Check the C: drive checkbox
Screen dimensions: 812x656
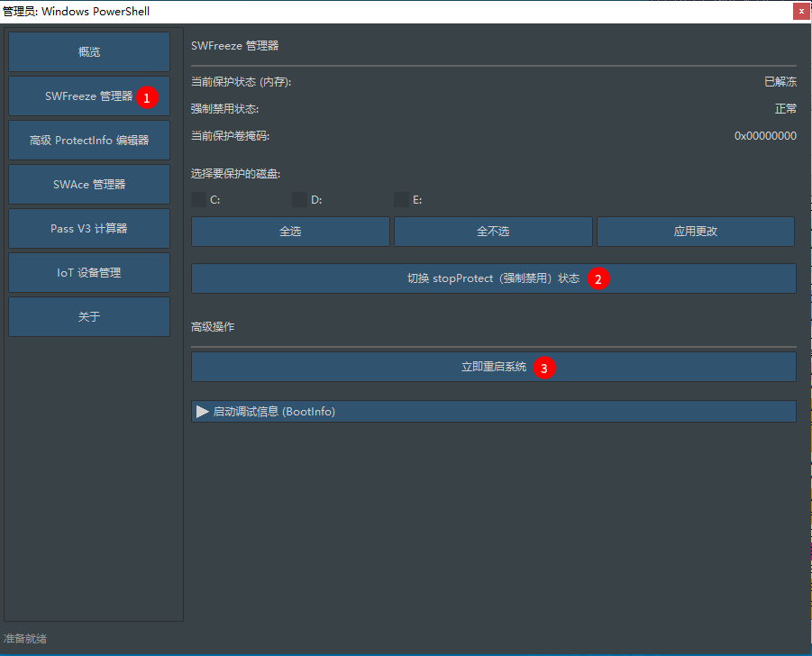click(199, 200)
